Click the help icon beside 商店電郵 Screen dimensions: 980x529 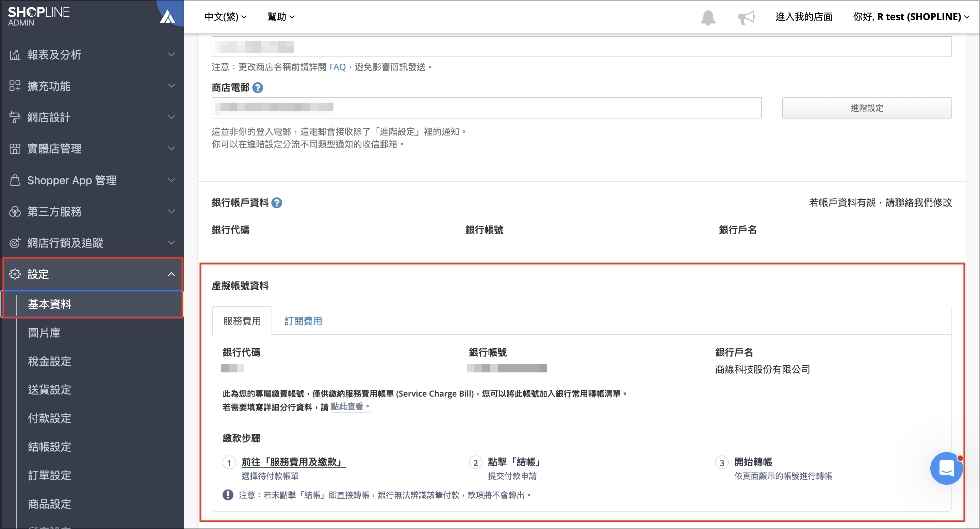(x=258, y=88)
